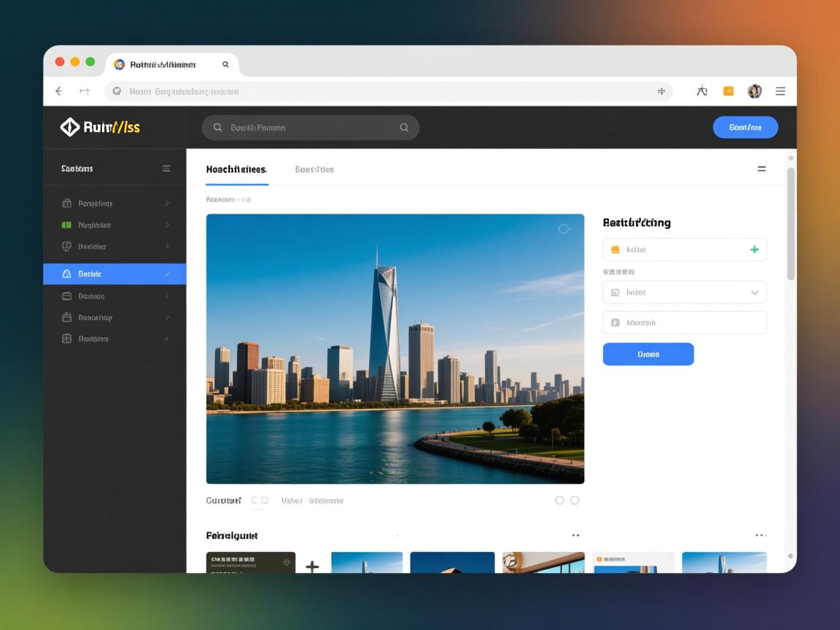The image size is (840, 630).
Task: Click the orange extension icon in toolbar
Action: (x=728, y=91)
